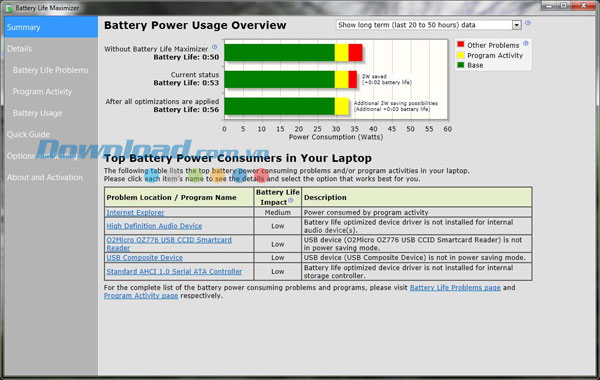Open the Details section in sidebar
The image size is (600, 380).
pyautogui.click(x=20, y=49)
